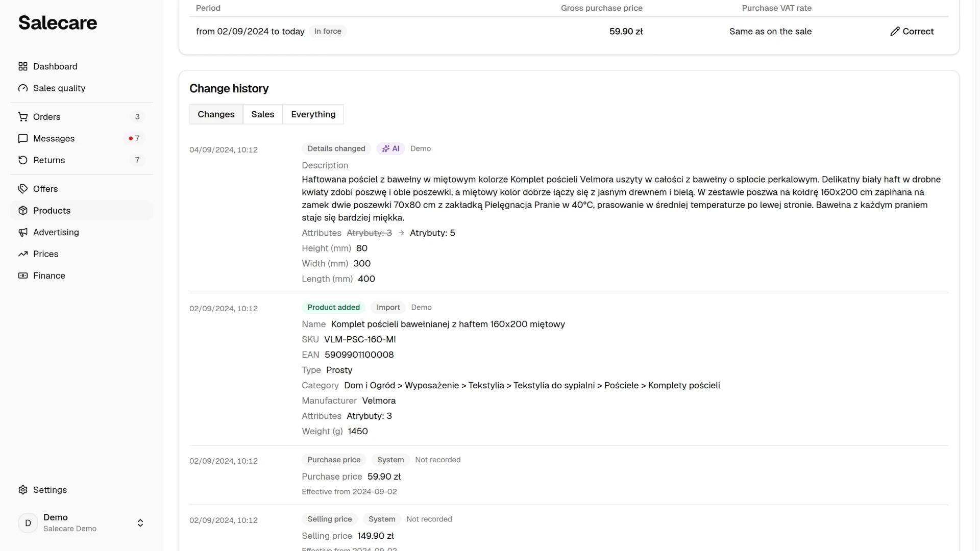The height and width of the screenshot is (551, 980).
Task: Open the Finance section
Action: tap(82, 275)
